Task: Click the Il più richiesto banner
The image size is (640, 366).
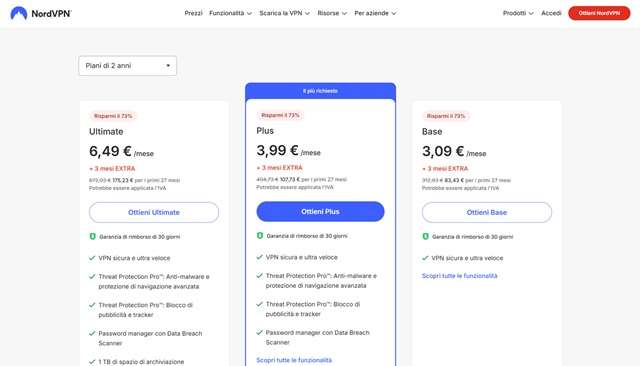Action: click(320, 91)
